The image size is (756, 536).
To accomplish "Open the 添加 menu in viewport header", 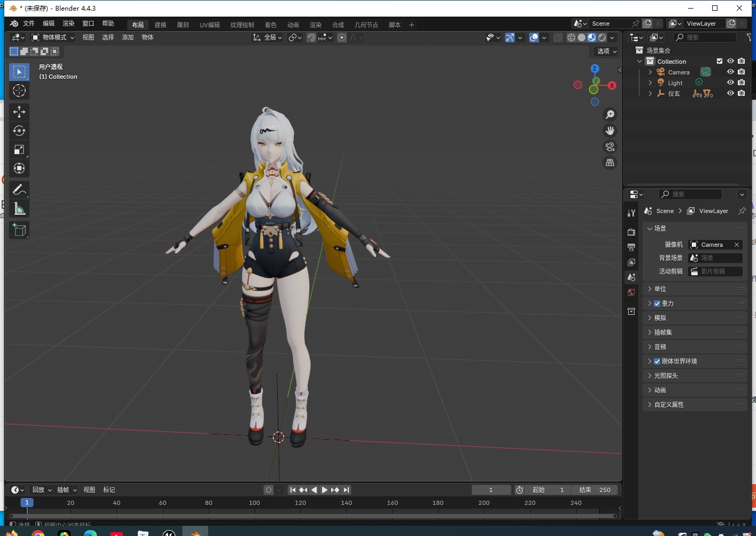I will [128, 37].
